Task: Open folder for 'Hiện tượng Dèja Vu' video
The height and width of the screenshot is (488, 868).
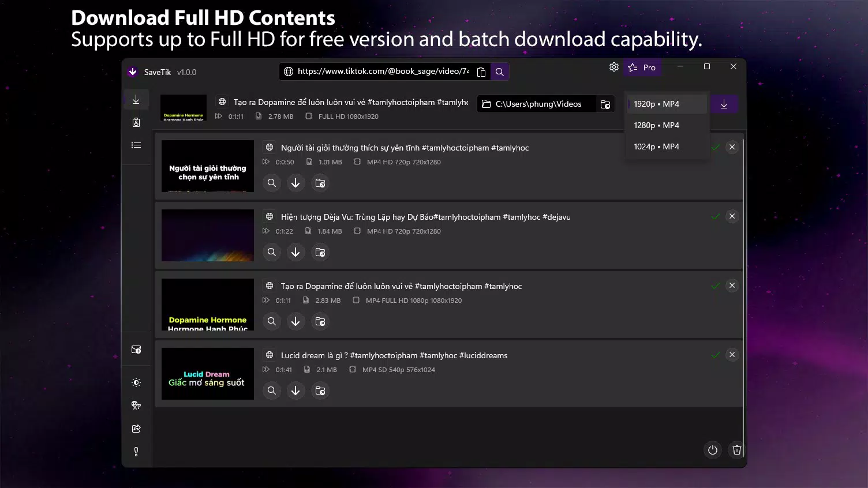Action: (320, 253)
